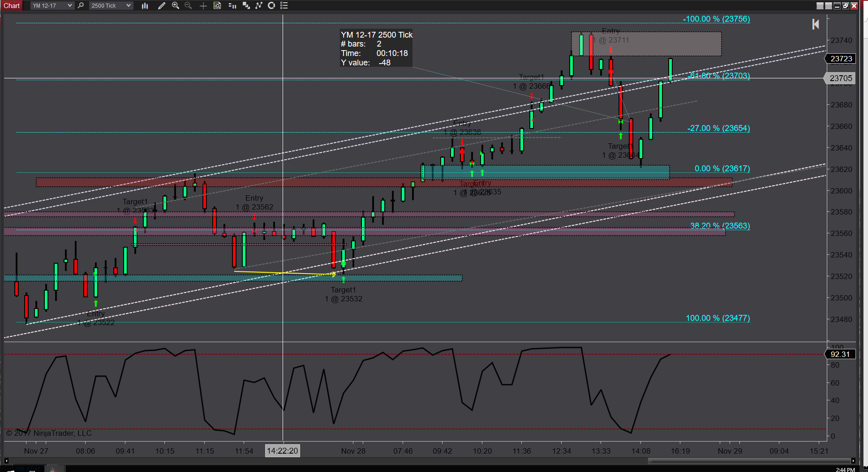This screenshot has width=868, height=472.
Task: Open the Data Series icon
Action: point(246,5)
